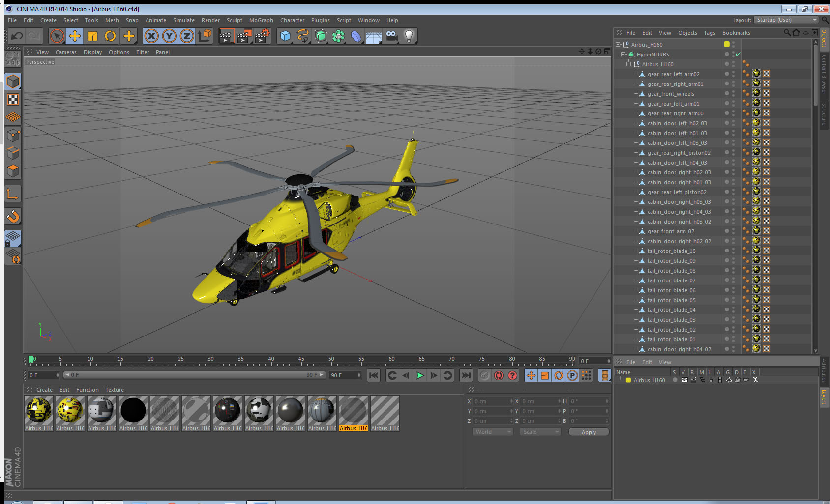Image resolution: width=830 pixels, height=504 pixels.
Task: Switch to Model mode in left palette
Action: coord(13,82)
